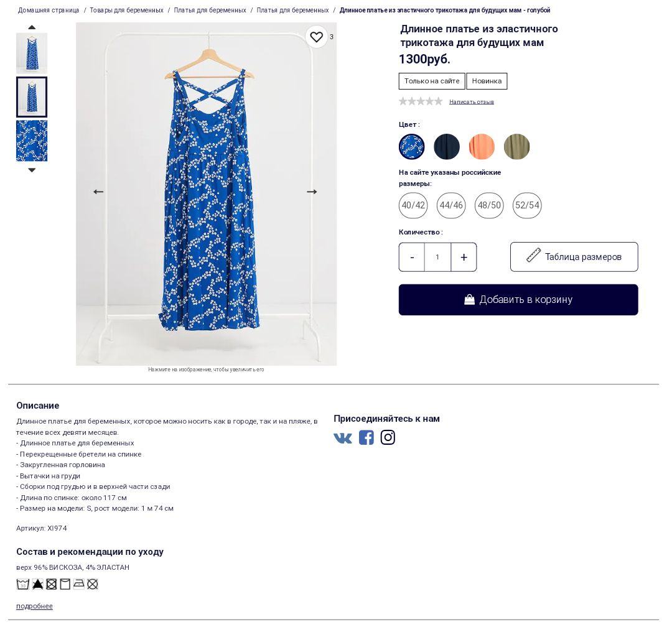The width and height of the screenshot is (672, 632).
Task: Choose size 52/54
Action: (x=527, y=206)
